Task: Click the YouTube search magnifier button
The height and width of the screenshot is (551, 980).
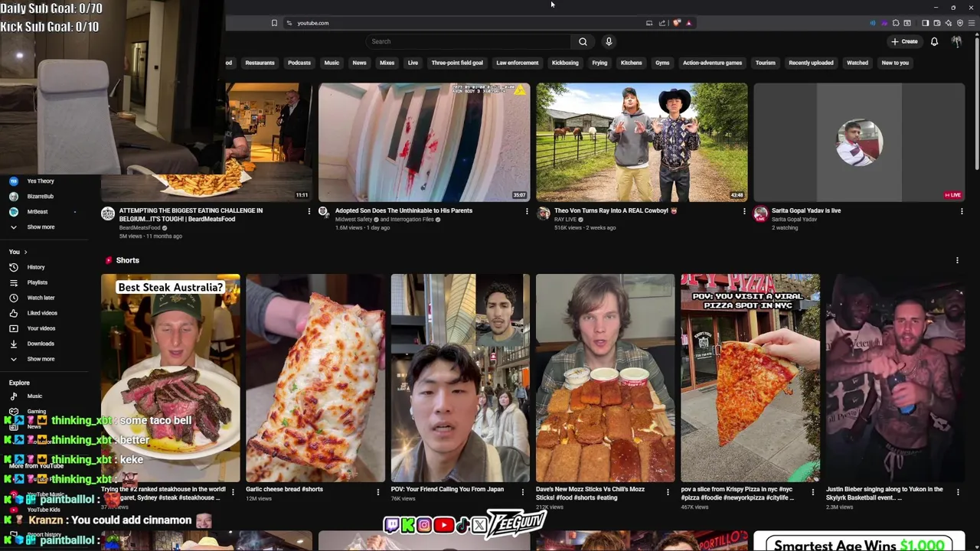Action: [x=583, y=41]
